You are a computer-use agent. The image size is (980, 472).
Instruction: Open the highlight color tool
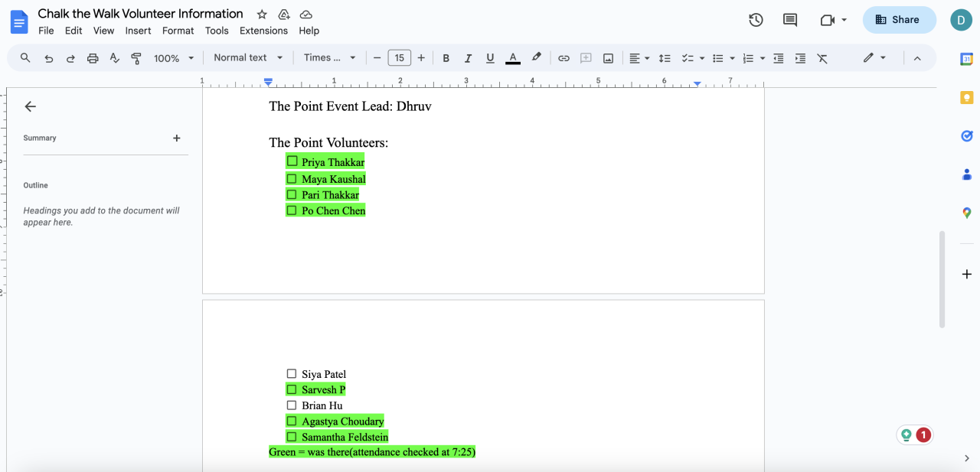coord(537,57)
